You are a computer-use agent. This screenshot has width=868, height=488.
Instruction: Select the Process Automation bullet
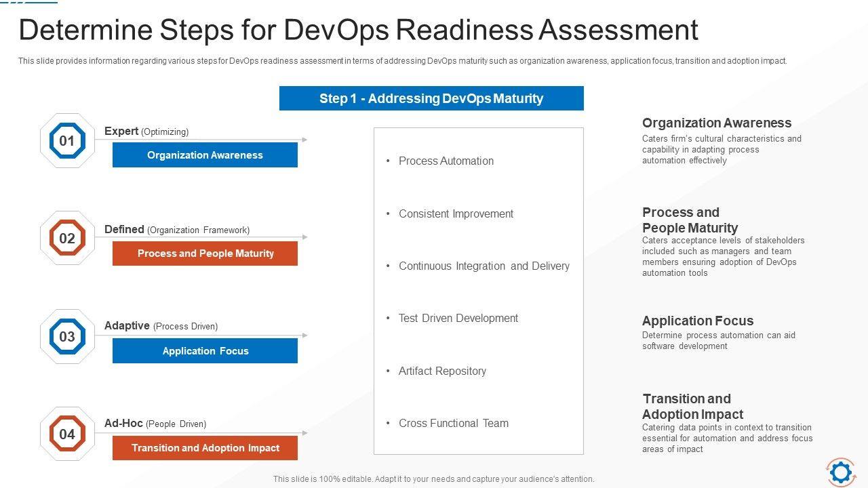tap(446, 161)
